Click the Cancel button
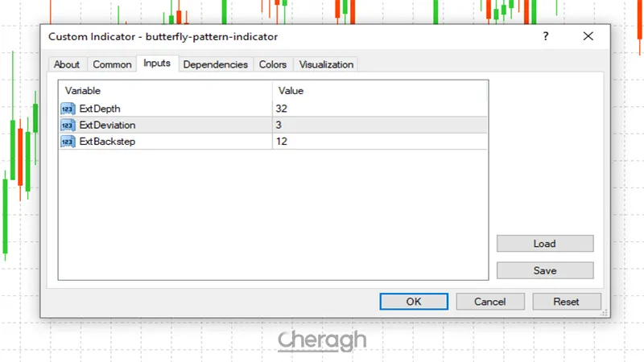Screen dimensions: 644x362 click(489, 302)
